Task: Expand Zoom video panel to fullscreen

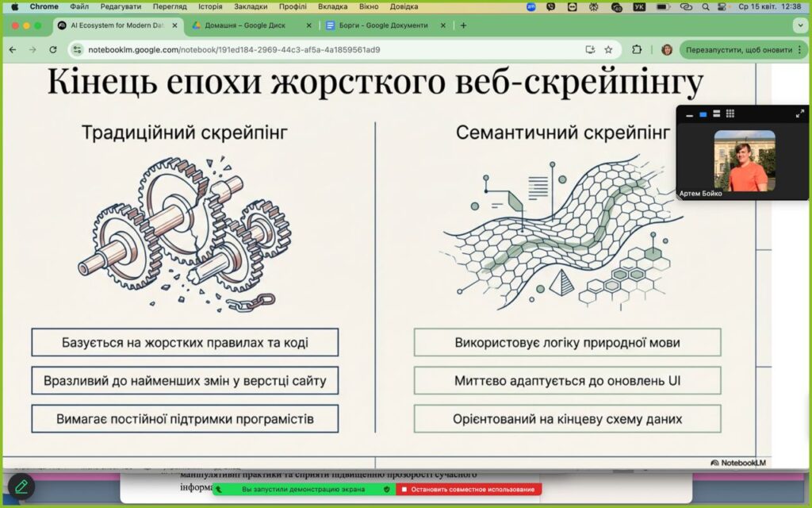Action: [x=799, y=114]
